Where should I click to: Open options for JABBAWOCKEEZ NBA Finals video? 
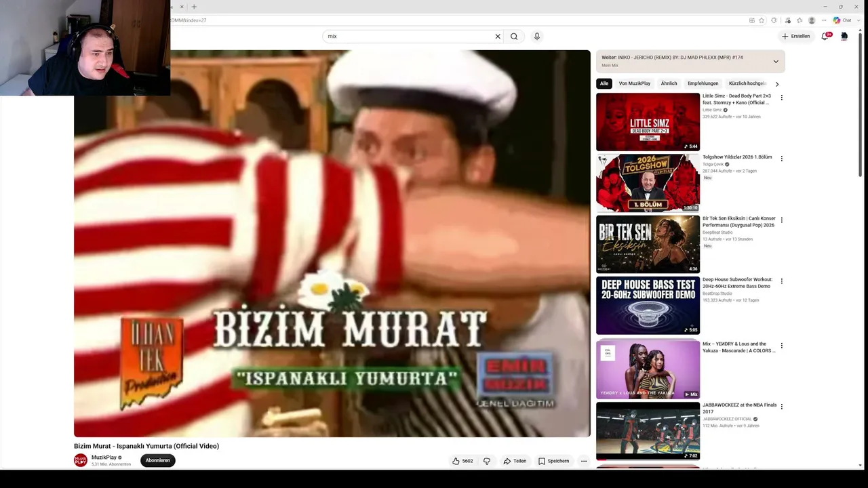781,407
